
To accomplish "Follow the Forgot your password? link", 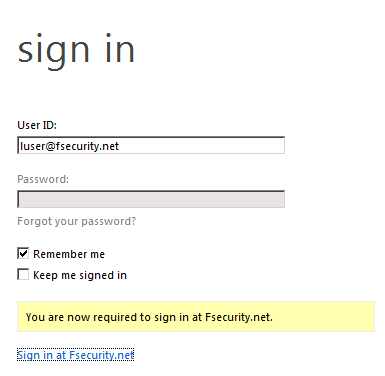I will pyautogui.click(x=77, y=221).
